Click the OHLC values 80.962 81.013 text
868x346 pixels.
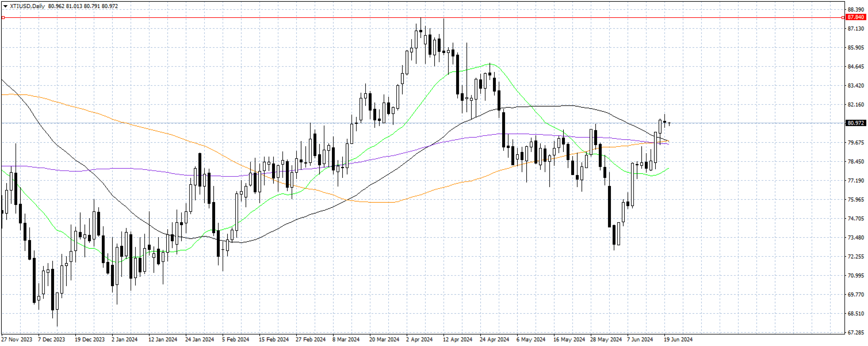[x=65, y=6]
